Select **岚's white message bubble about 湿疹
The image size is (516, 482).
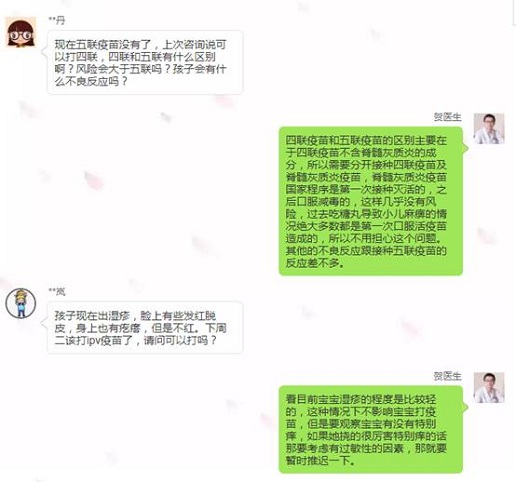coord(145,328)
